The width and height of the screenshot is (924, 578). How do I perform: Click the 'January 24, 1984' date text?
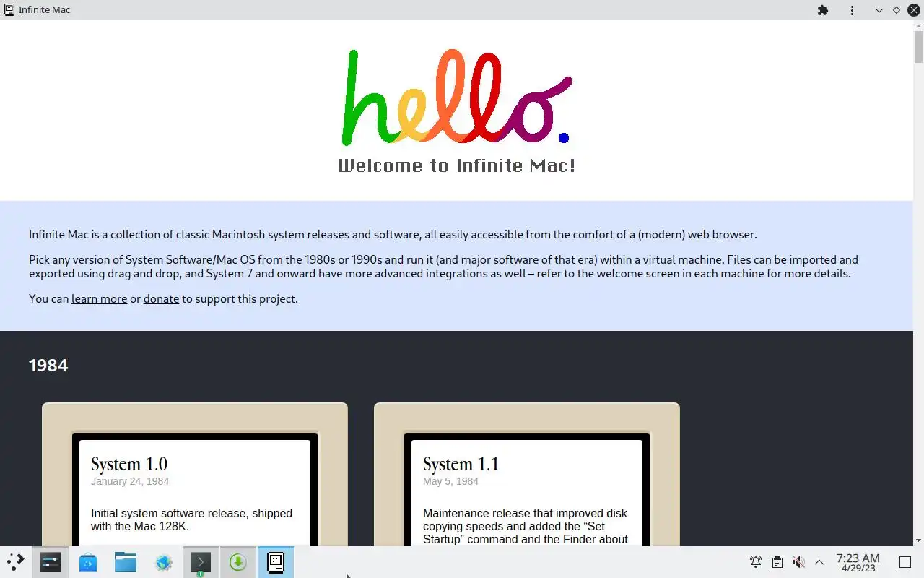[130, 481]
